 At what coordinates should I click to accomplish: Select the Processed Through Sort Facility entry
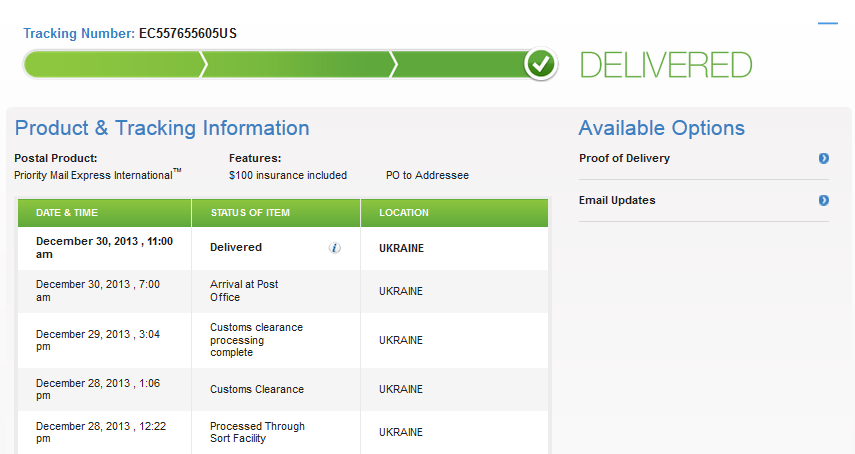257,432
